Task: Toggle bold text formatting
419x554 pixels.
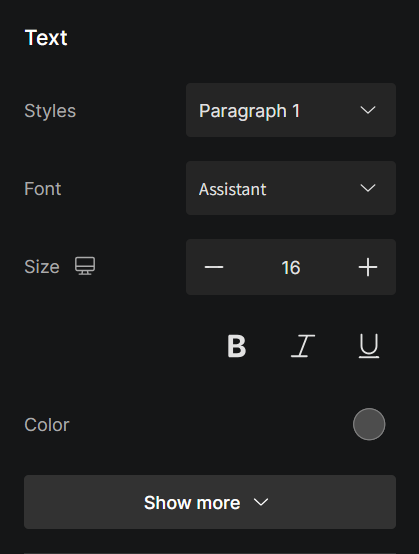Action: (236, 346)
